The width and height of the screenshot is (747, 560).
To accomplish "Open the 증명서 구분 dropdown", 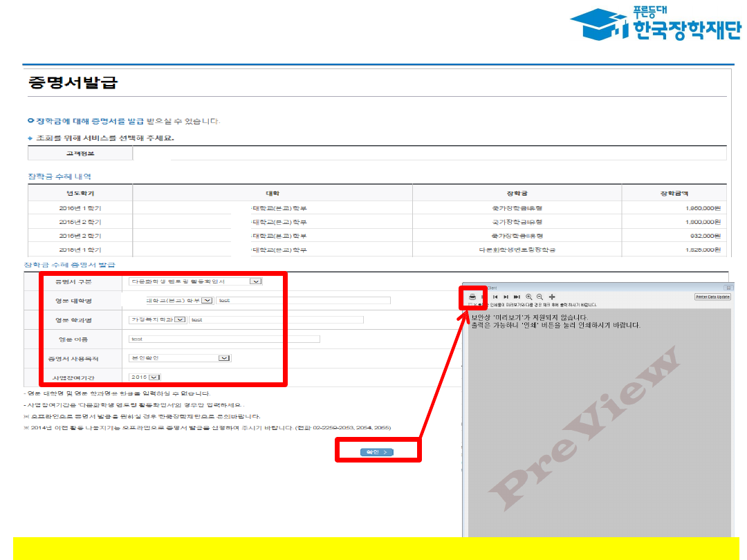I will 255,281.
